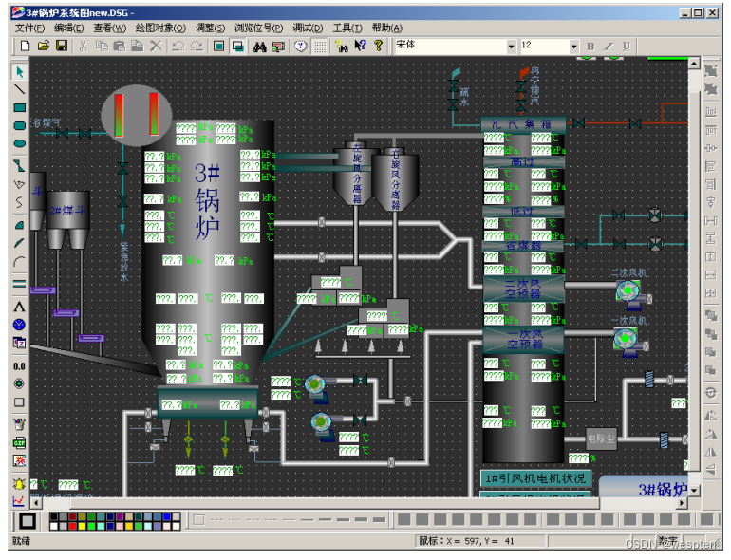731x560 pixels.
Task: Click the binoculars Find icon
Action: (260, 46)
